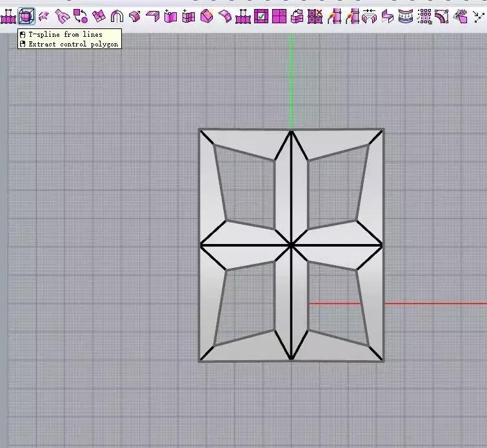
Task: Click the second control-point cage icon
Action: pyautogui.click(x=243, y=16)
